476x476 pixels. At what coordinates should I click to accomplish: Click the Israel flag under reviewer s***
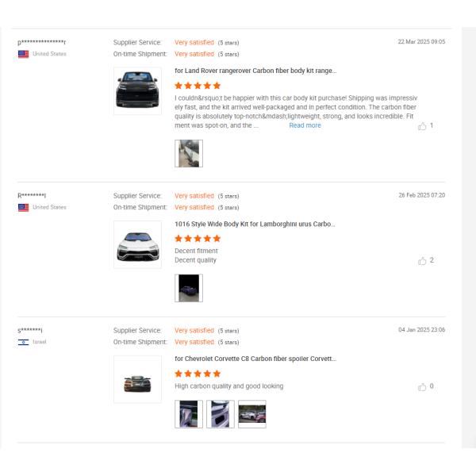23,342
